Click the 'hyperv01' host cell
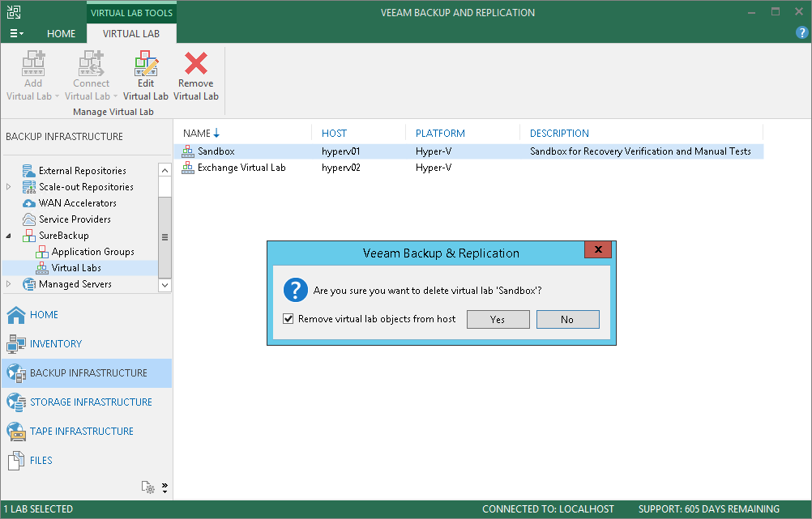 click(x=340, y=151)
